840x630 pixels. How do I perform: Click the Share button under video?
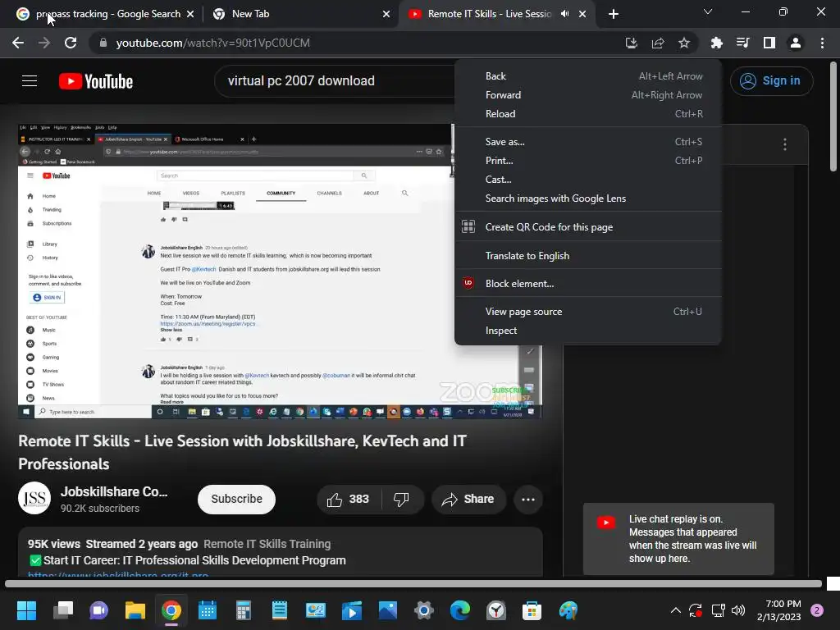click(468, 500)
